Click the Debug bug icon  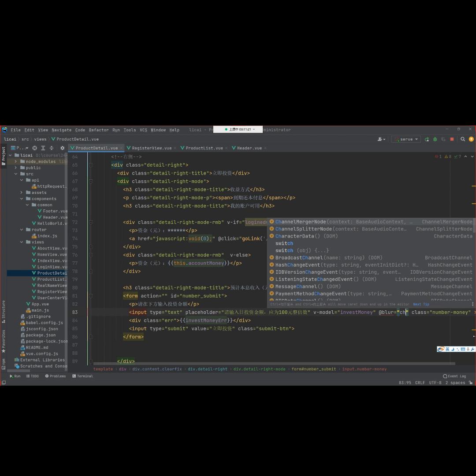click(x=435, y=139)
